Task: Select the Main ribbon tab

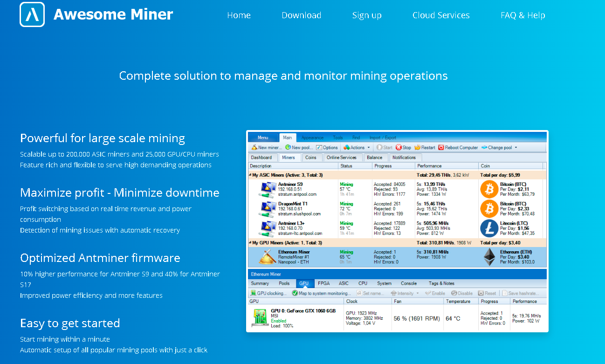Action: tap(288, 137)
